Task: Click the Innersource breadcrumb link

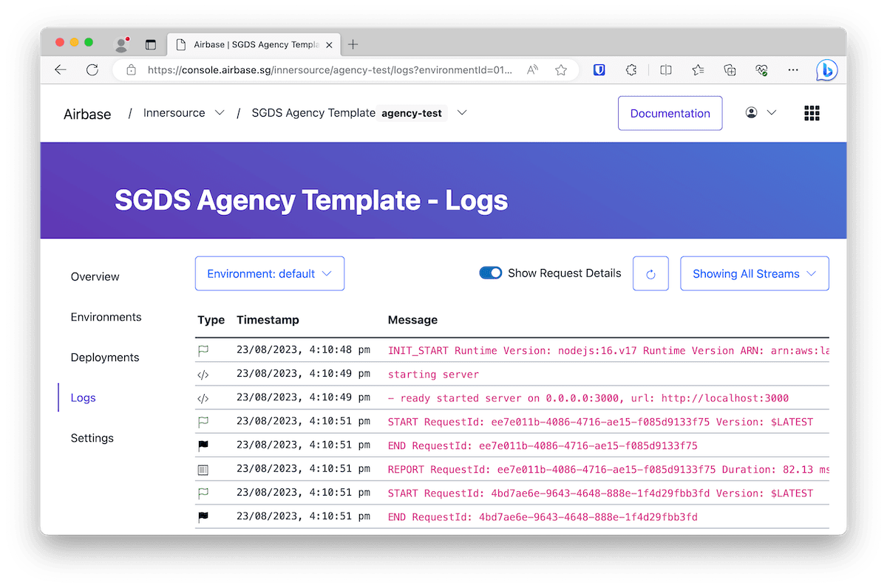Action: click(174, 113)
